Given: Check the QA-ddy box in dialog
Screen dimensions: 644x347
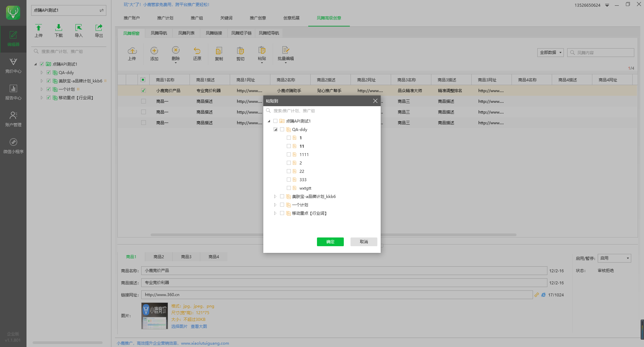Looking at the screenshot, I should 282,129.
